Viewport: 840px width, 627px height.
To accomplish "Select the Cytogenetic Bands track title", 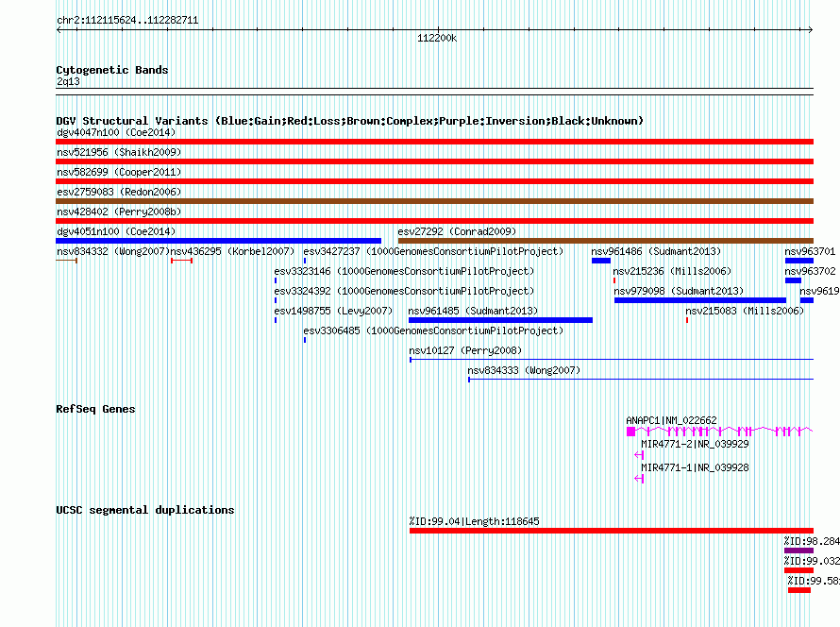I will (112, 70).
